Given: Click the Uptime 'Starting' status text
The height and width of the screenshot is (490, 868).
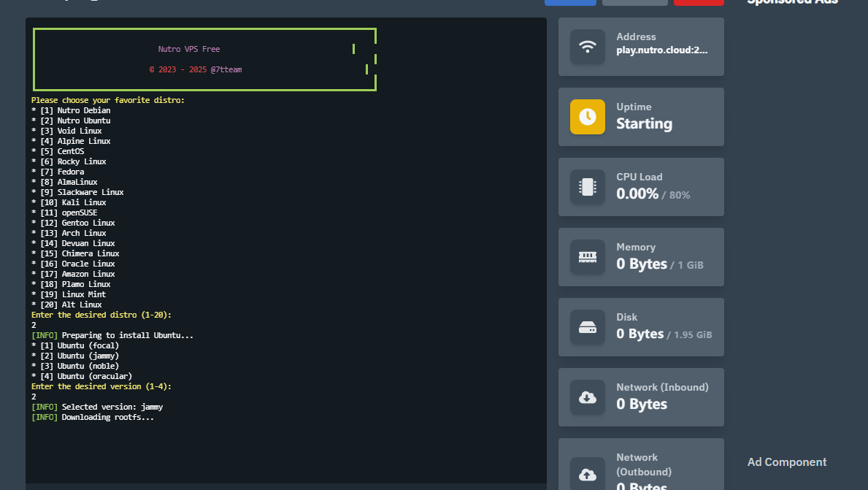Looking at the screenshot, I should pyautogui.click(x=644, y=123).
